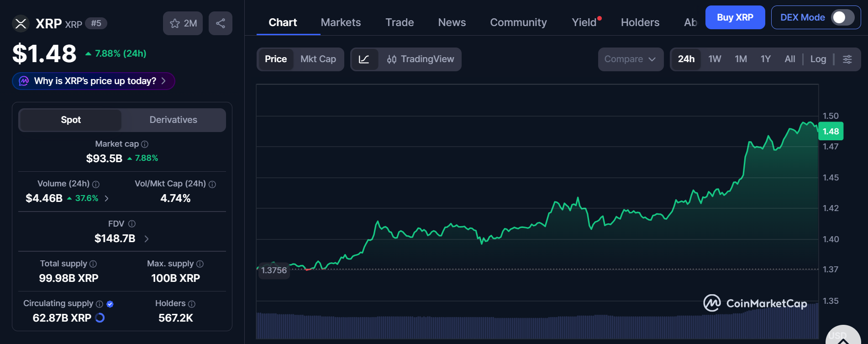Open Max. supply info icon
The height and width of the screenshot is (344, 868).
(x=200, y=264)
